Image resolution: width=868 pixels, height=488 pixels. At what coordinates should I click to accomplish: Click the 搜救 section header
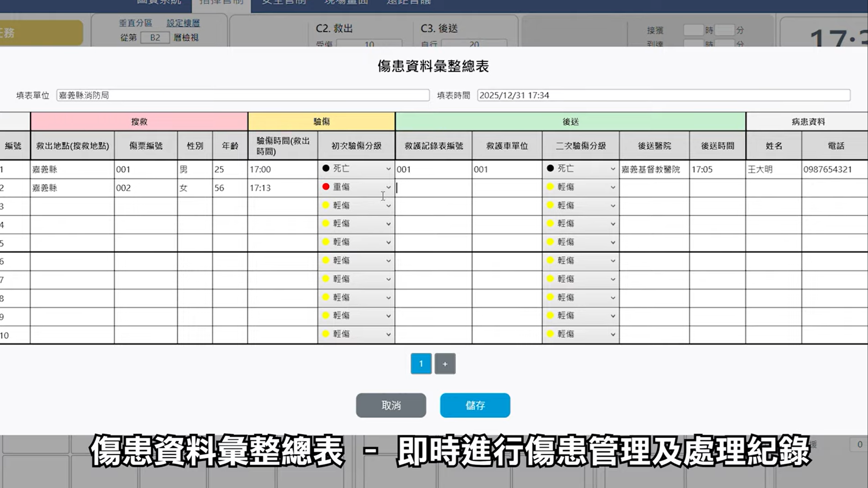(x=139, y=121)
